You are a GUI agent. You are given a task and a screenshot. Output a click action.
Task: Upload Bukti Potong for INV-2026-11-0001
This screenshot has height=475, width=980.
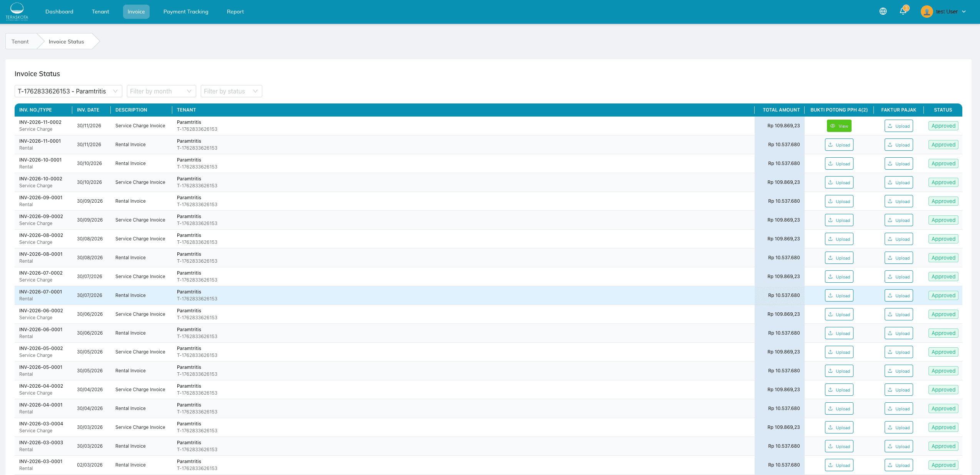coord(839,145)
